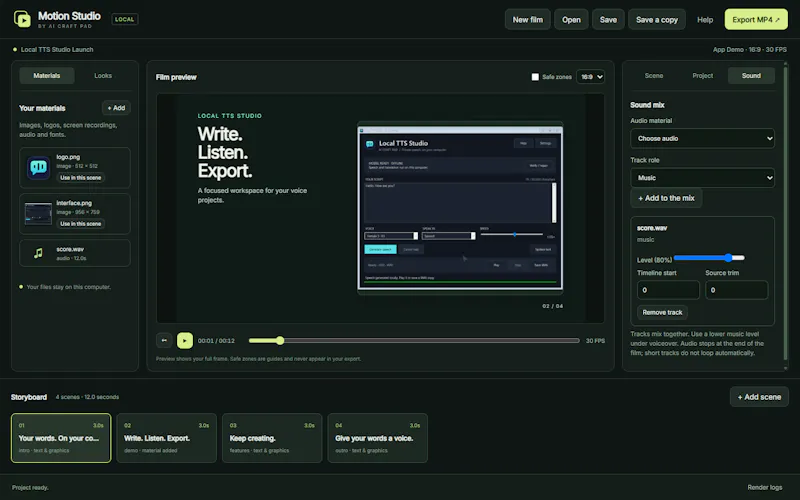This screenshot has height=500, width=800.
Task: Click Save a copy
Action: [x=657, y=19]
